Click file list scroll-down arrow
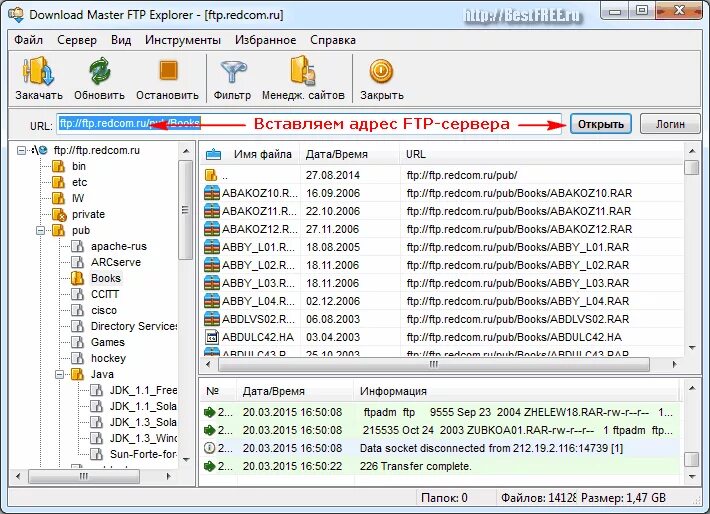 coord(691,348)
